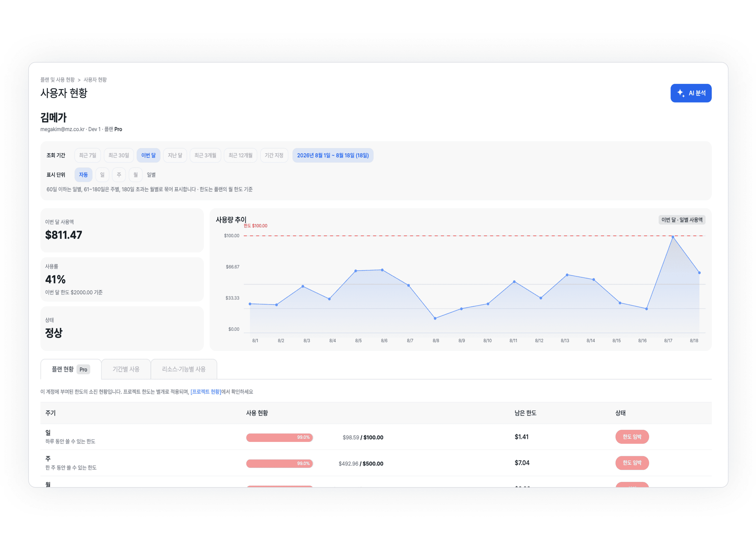Click the Pro badge in 플랜 현황 tab
The image size is (756, 550).
tap(83, 369)
